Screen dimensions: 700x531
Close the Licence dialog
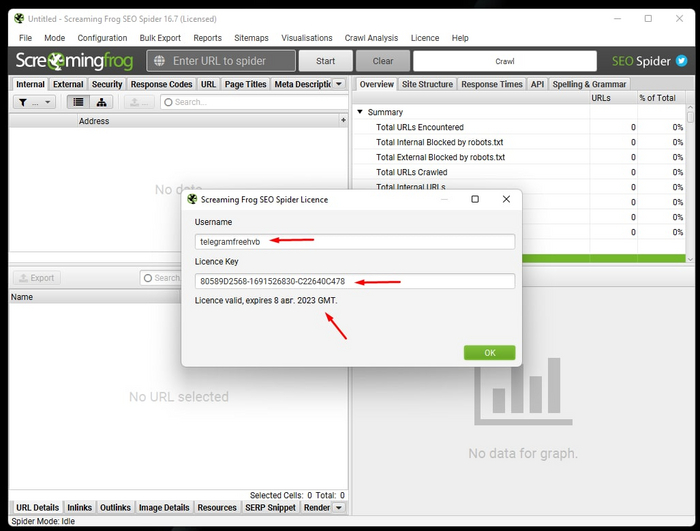(x=506, y=199)
